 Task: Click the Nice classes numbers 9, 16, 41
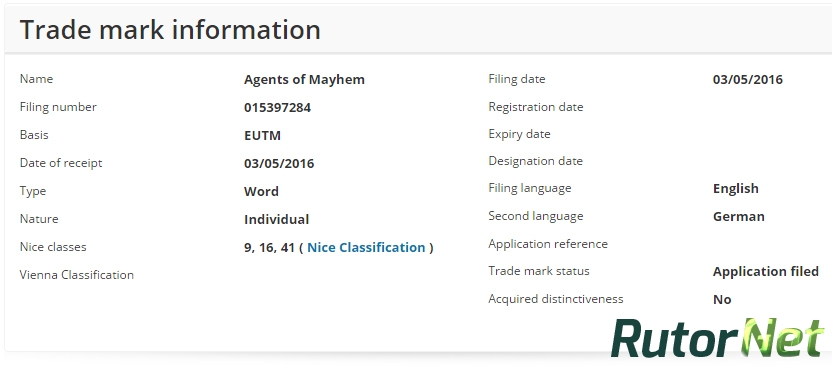click(270, 248)
